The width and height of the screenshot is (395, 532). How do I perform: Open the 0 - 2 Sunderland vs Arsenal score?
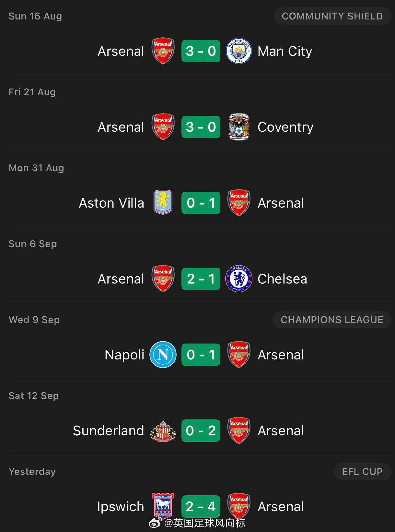click(x=201, y=430)
